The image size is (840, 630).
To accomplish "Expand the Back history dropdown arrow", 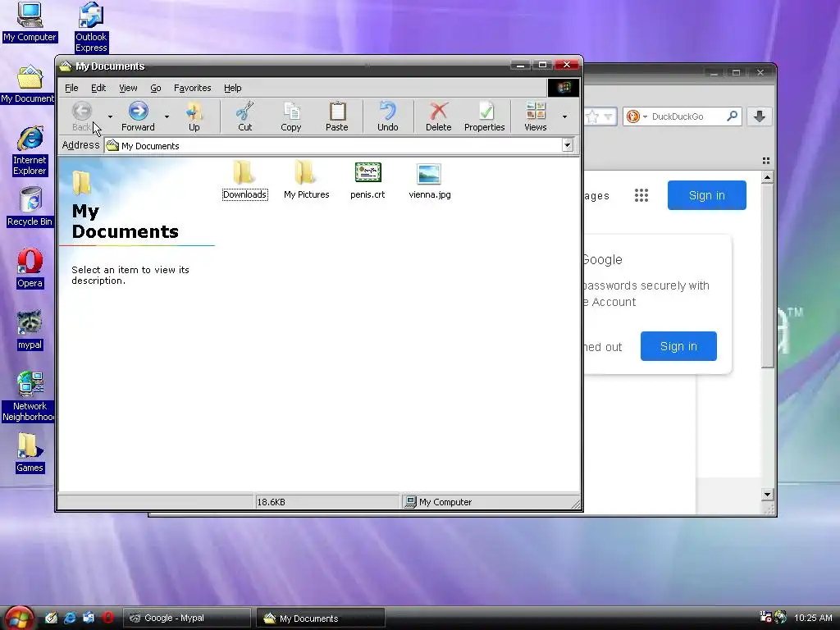I will (x=111, y=116).
